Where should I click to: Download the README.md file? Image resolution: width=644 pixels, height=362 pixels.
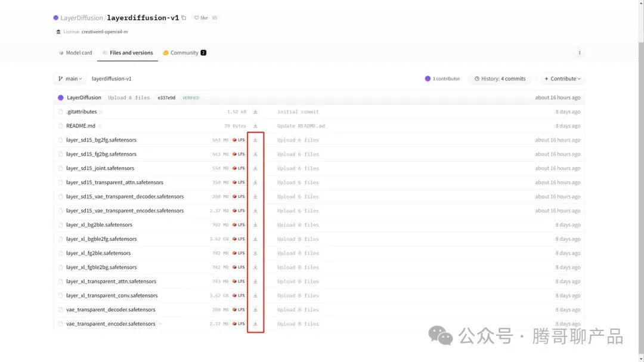[255, 126]
